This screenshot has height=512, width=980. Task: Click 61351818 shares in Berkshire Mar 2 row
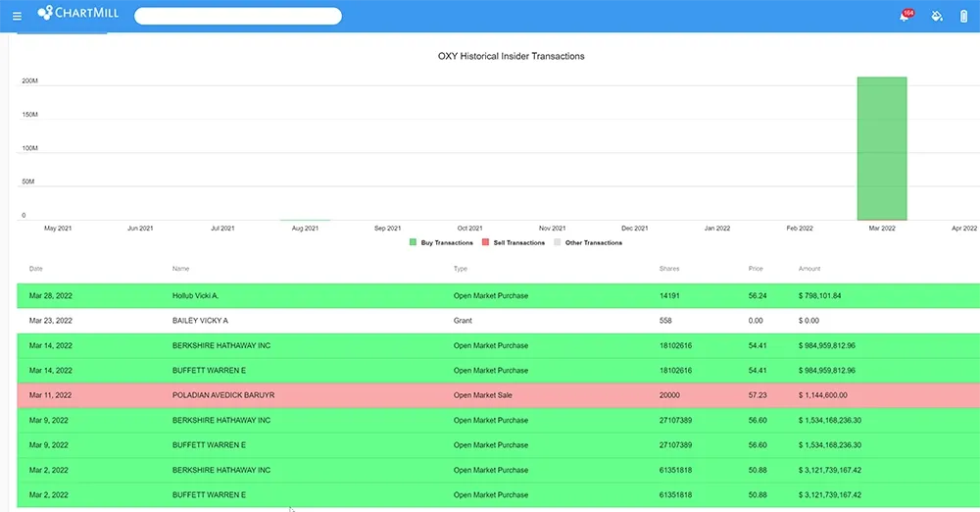point(675,470)
